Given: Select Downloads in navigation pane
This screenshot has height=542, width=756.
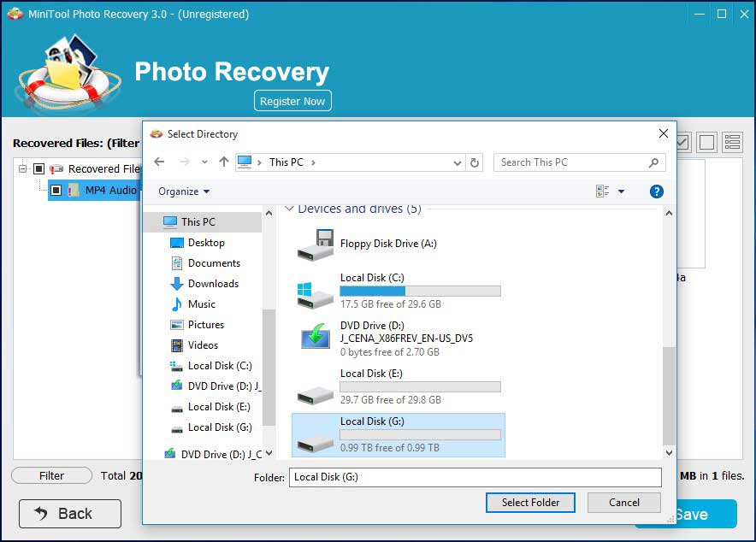Looking at the screenshot, I should click(x=213, y=284).
